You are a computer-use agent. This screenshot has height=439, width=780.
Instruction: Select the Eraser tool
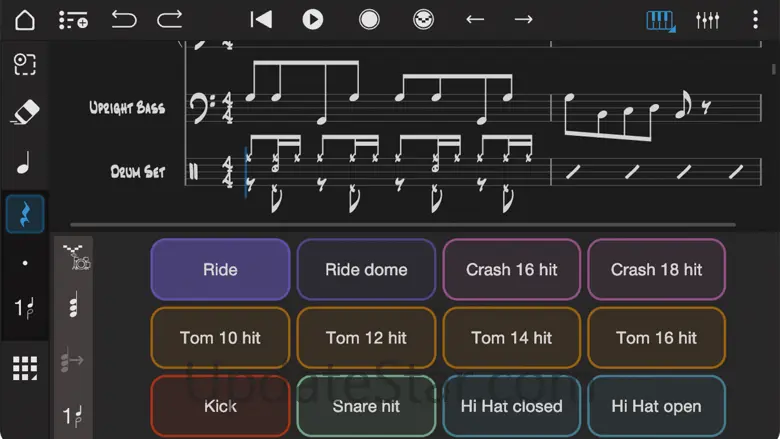(25, 112)
